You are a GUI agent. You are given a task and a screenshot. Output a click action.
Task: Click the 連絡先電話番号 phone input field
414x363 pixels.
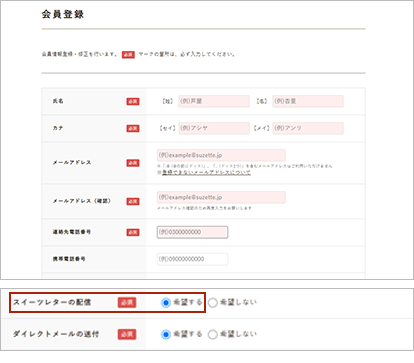pyautogui.click(x=192, y=232)
